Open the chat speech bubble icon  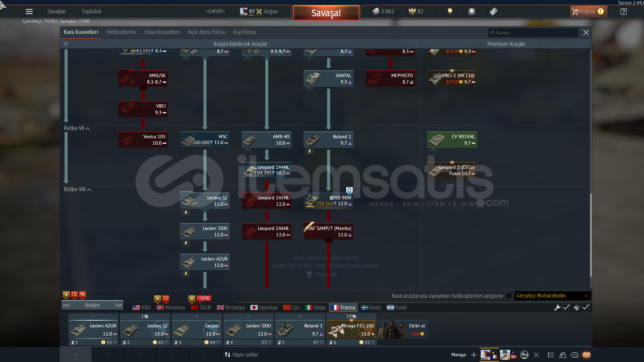tap(575, 355)
